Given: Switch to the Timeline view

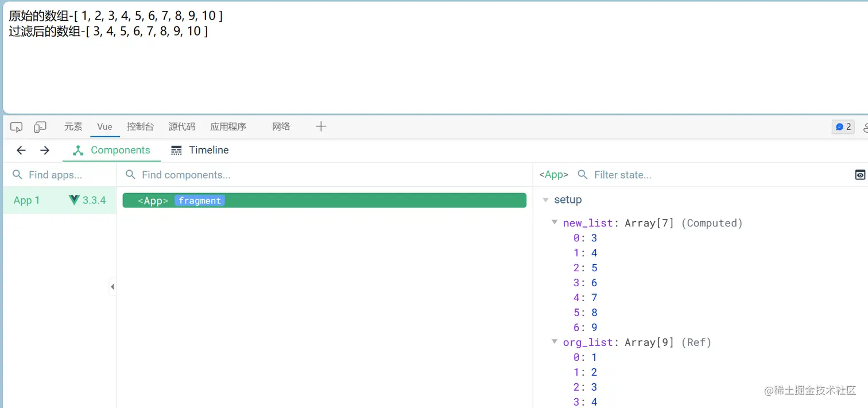Looking at the screenshot, I should [200, 150].
